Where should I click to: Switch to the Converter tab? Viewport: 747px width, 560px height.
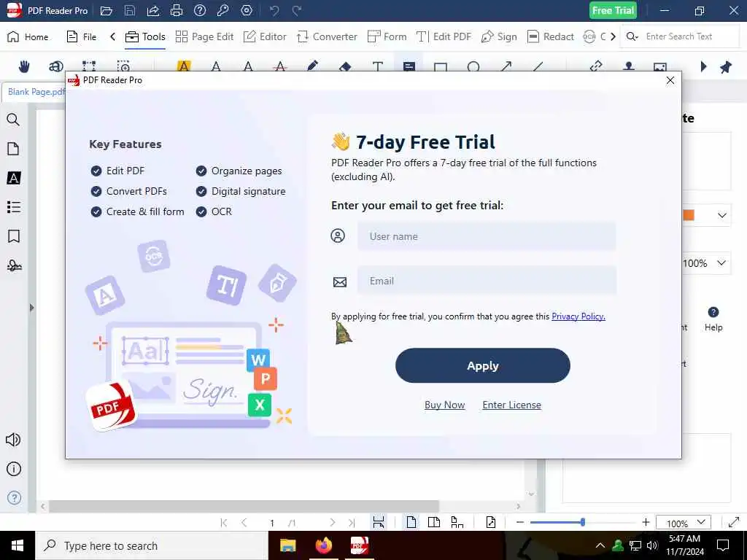(x=327, y=36)
